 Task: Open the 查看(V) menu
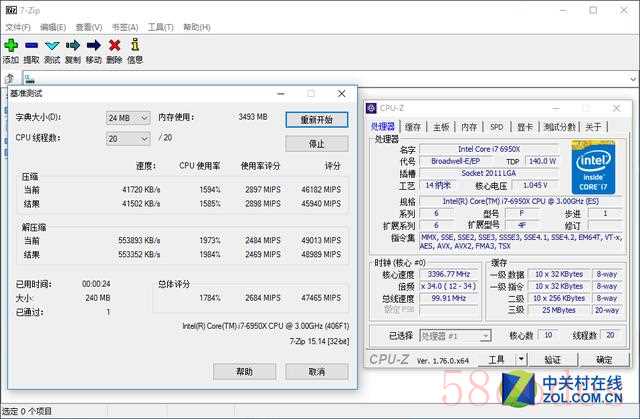tap(89, 27)
